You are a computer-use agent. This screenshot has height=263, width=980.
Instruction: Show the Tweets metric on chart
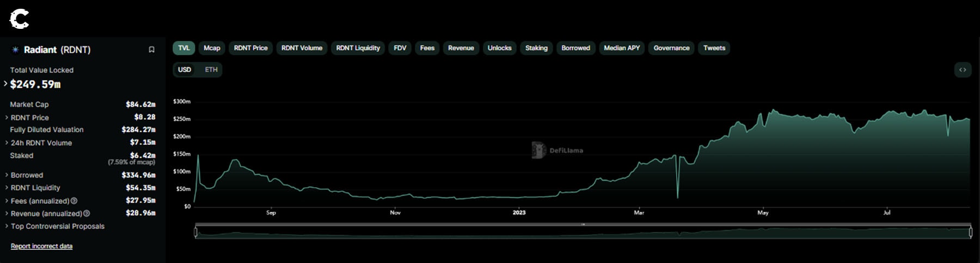(x=714, y=48)
